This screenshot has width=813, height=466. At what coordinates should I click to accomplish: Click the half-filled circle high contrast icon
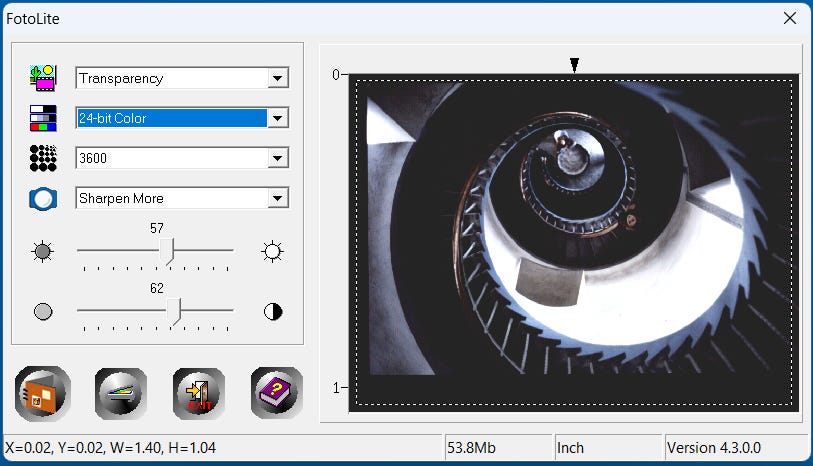click(x=272, y=311)
